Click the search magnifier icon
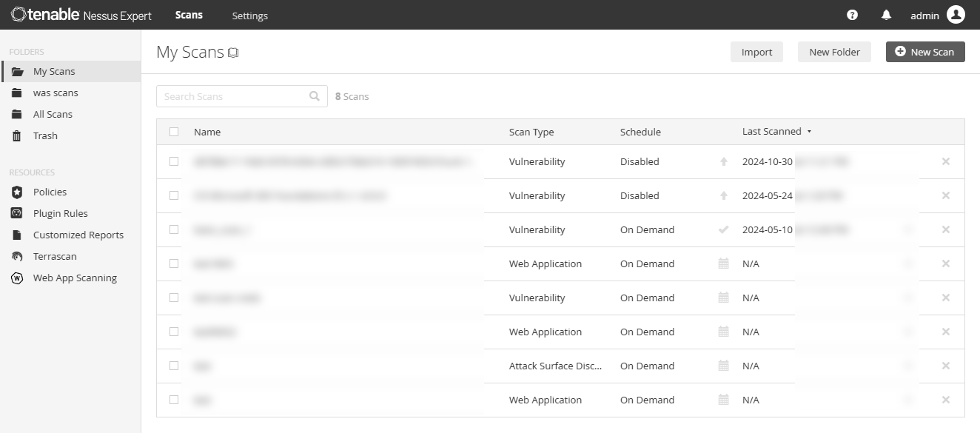980x433 pixels. click(315, 96)
